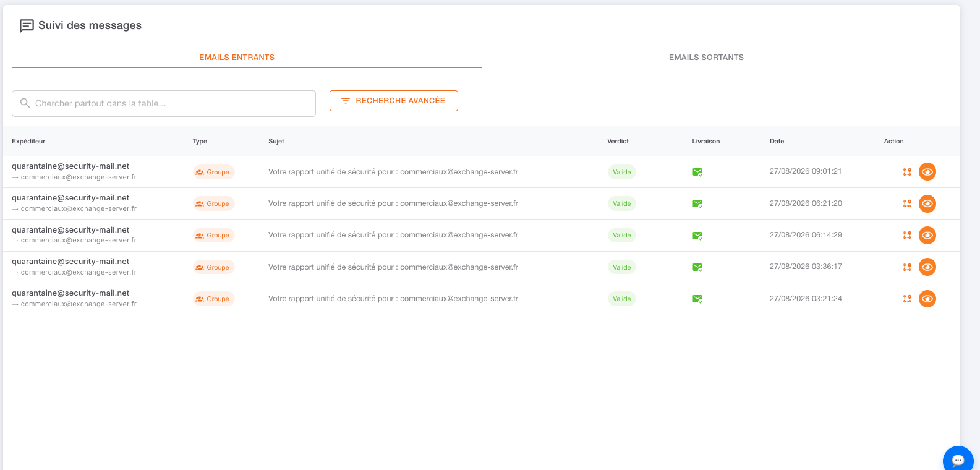Select date 27/08/2026 09:01:21

[806, 171]
